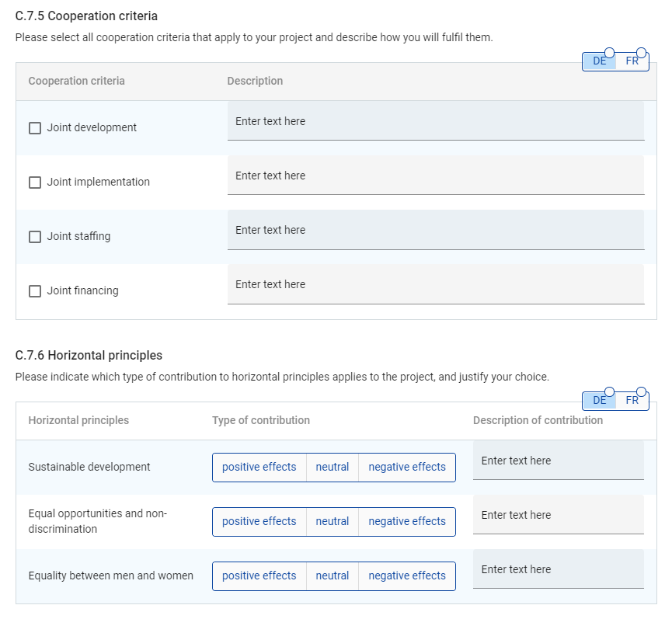Enable the Joint staffing checkbox
This screenshot has height=619, width=672.
coord(35,237)
